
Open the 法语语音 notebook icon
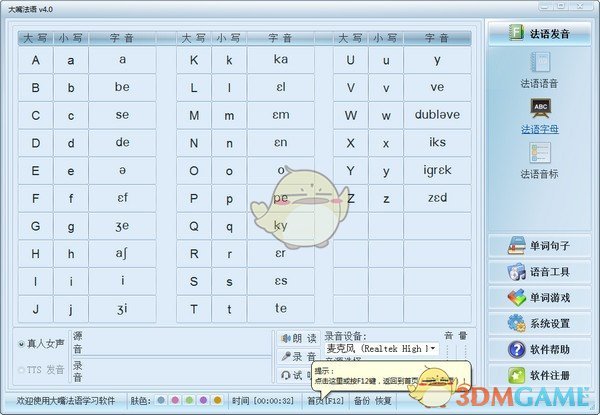coord(539,62)
